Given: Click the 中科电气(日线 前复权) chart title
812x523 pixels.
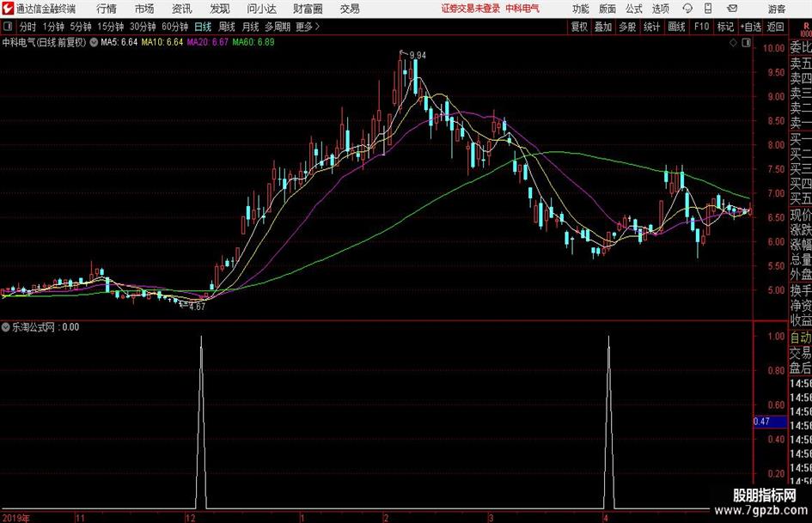Looking at the screenshot, I should pos(44,42).
